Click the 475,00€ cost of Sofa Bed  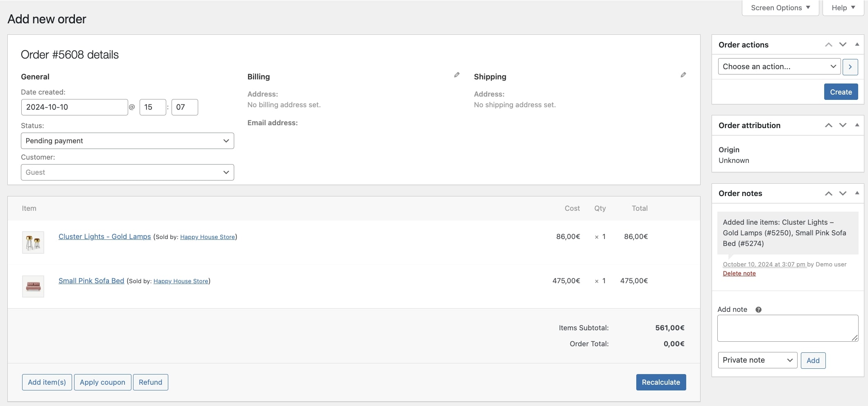pyautogui.click(x=566, y=281)
